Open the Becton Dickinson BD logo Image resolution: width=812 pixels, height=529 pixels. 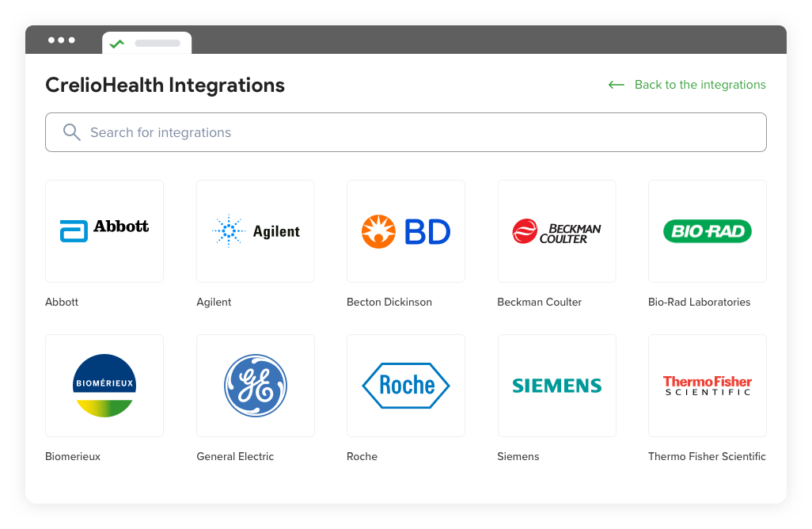pyautogui.click(x=405, y=230)
